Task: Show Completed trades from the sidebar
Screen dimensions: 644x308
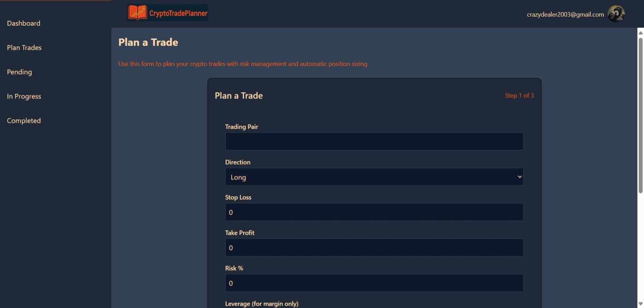Action: (24, 121)
